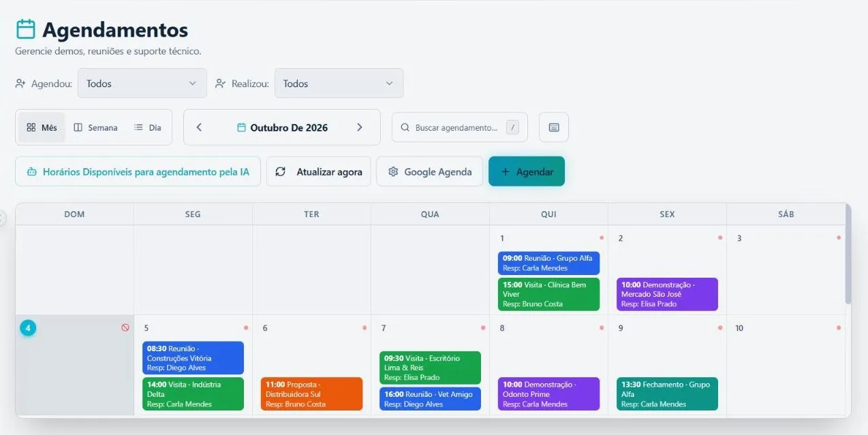Open 16:00 Reunião Vet Amigo event
This screenshot has height=435, width=868.
[430, 399]
